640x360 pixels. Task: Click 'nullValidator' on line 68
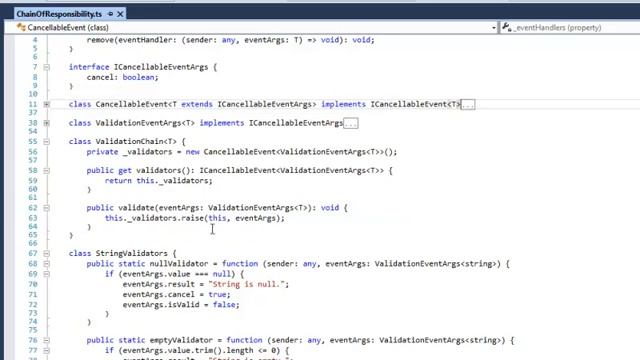point(179,264)
